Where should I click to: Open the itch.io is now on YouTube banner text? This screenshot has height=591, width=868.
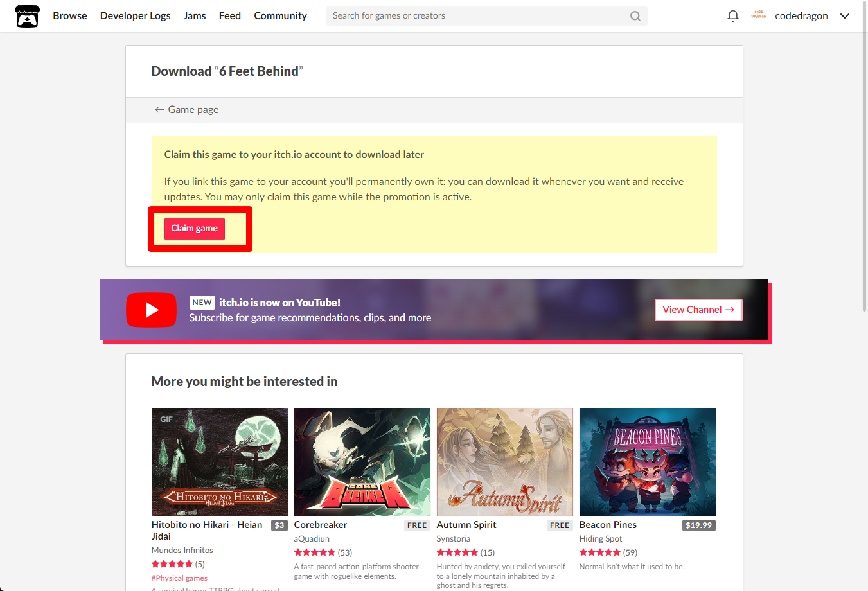click(x=279, y=303)
